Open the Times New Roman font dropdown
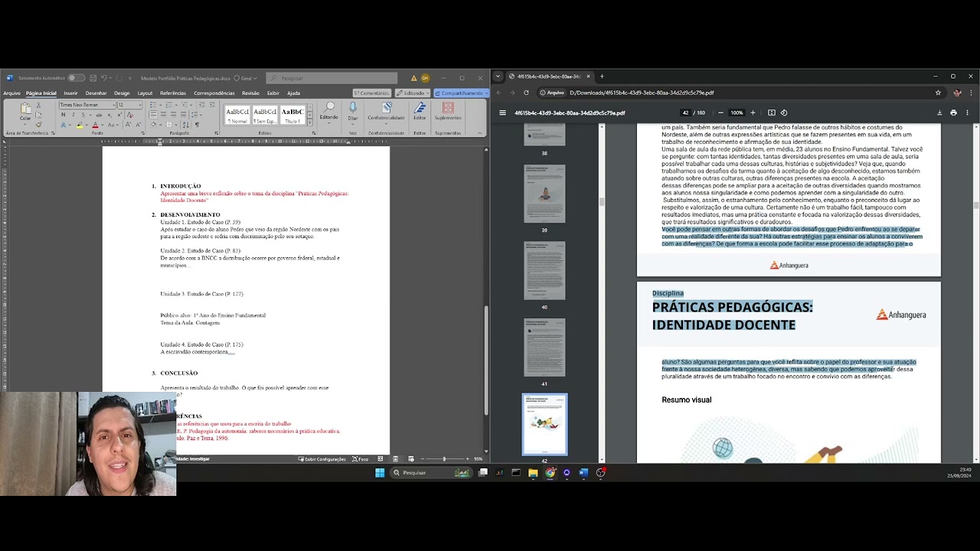980x551 pixels. click(x=87, y=105)
